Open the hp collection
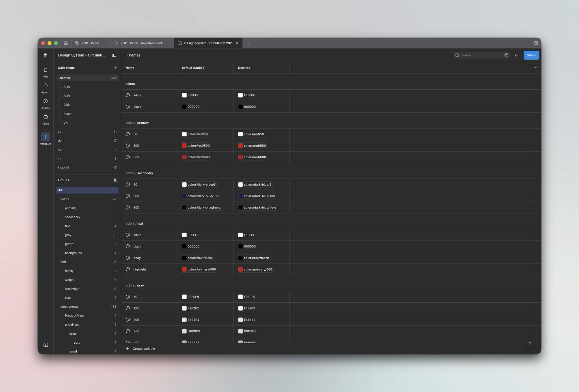579x392 pixels. tap(87, 150)
